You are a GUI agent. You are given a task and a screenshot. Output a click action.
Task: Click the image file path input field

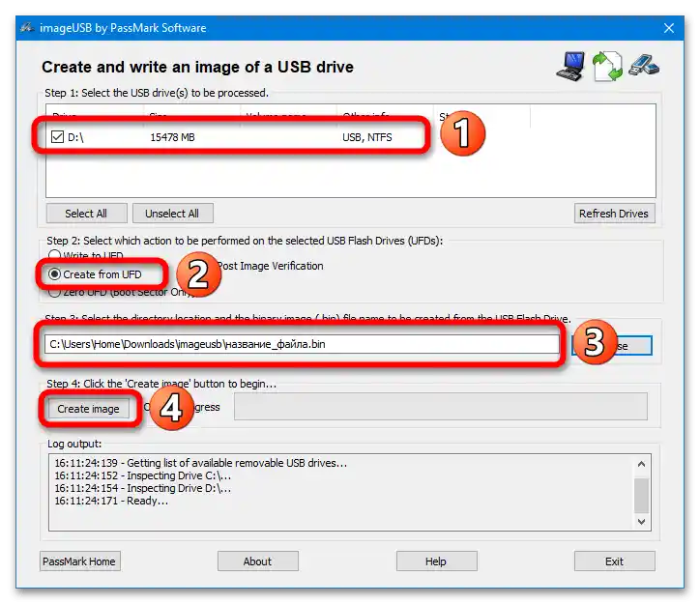(x=302, y=344)
